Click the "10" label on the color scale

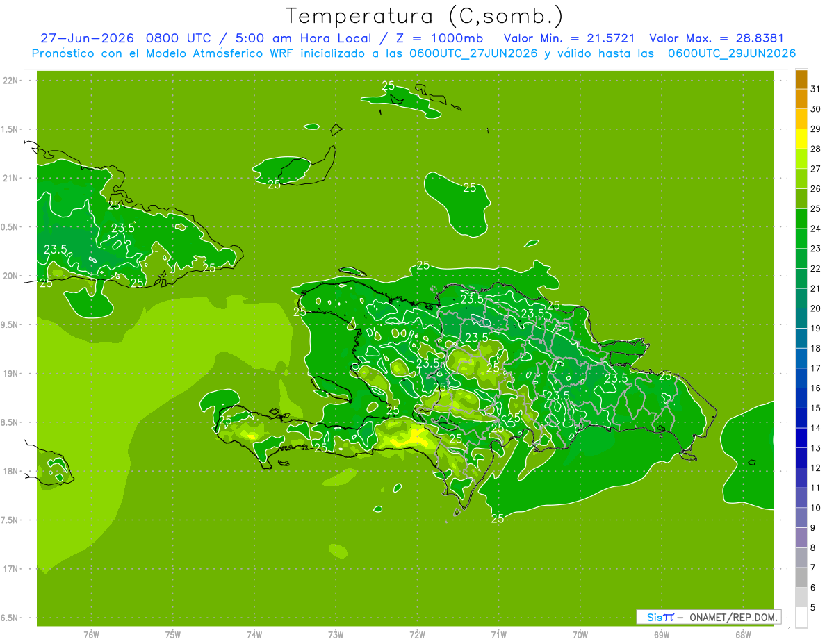pyautogui.click(x=816, y=508)
